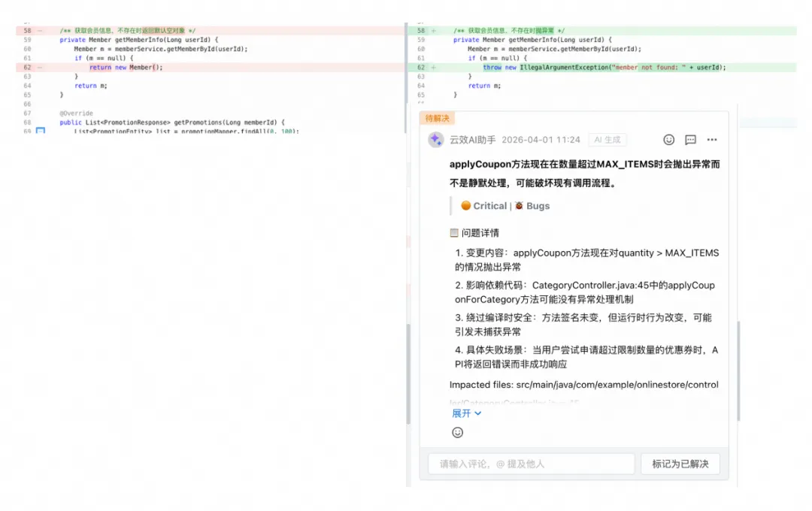
Task: Click detail item 4 具体失败场景 text
Action: point(586,357)
